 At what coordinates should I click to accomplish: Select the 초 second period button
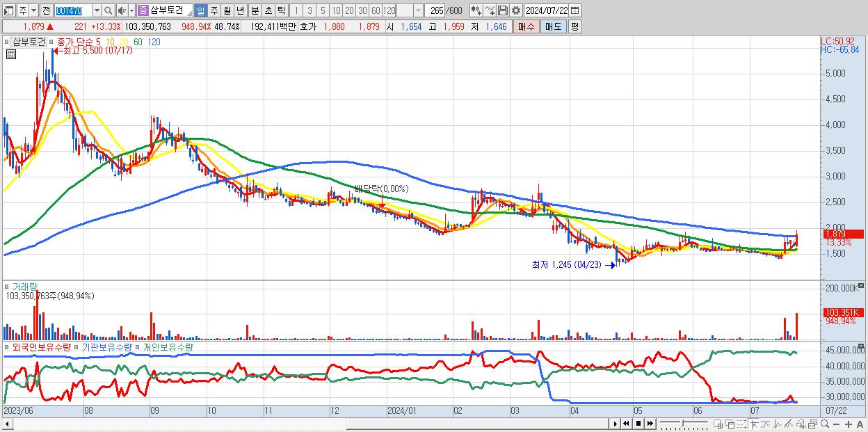click(268, 11)
